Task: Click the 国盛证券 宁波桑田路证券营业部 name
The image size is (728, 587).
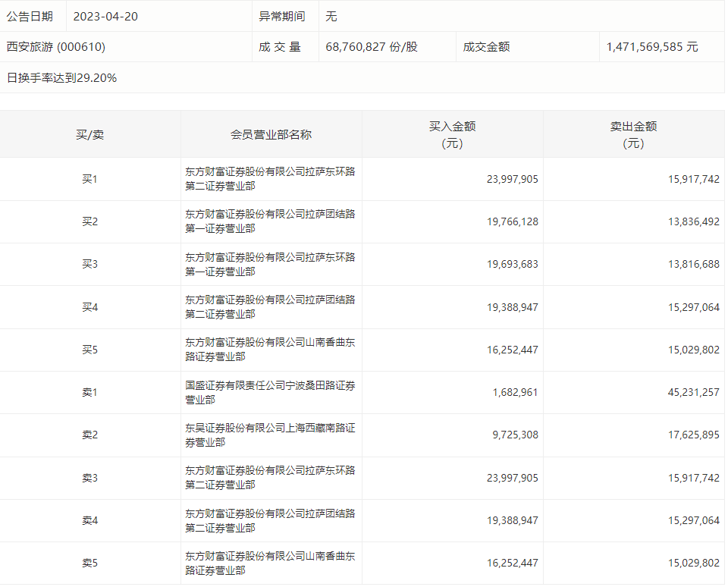Action: click(270, 392)
